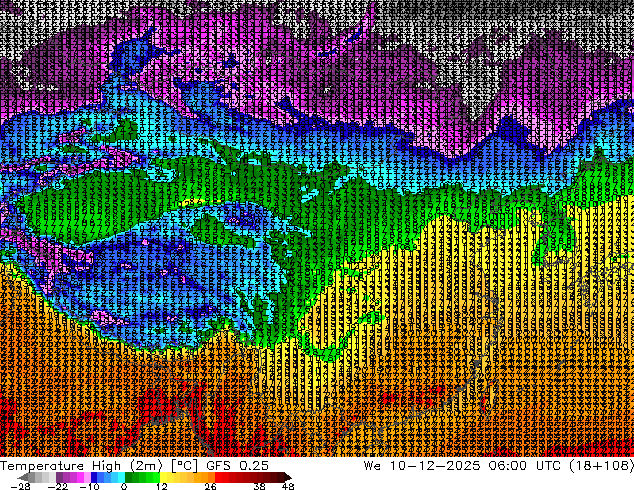Click the 'Temperature High (2m)' title text
The width and height of the screenshot is (634, 490).
[81, 466]
